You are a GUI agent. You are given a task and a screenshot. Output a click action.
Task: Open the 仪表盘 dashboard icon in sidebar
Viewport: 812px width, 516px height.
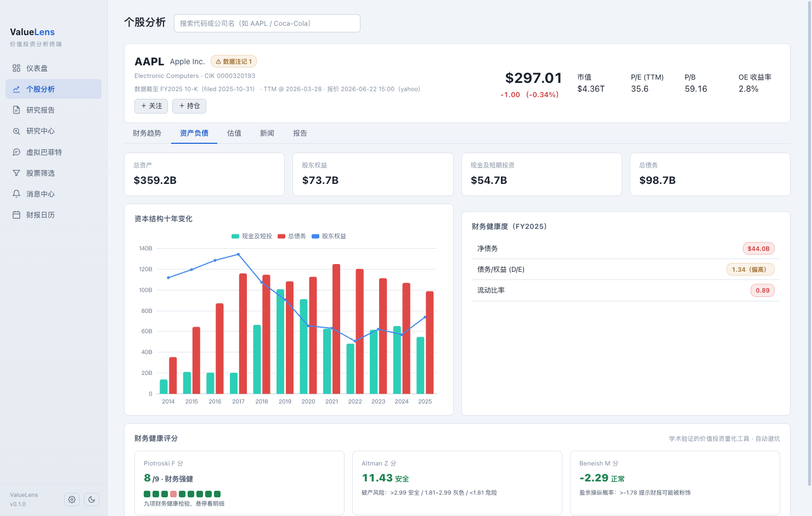tap(16, 68)
